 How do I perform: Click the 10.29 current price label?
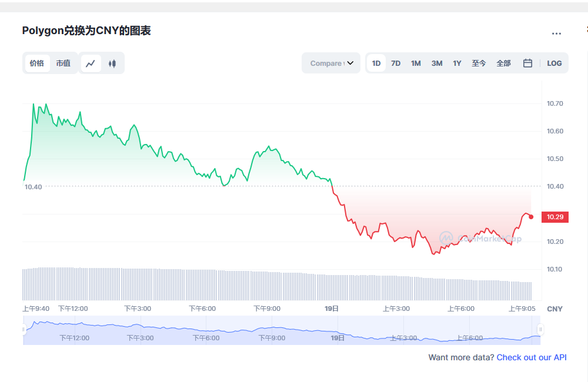click(555, 217)
